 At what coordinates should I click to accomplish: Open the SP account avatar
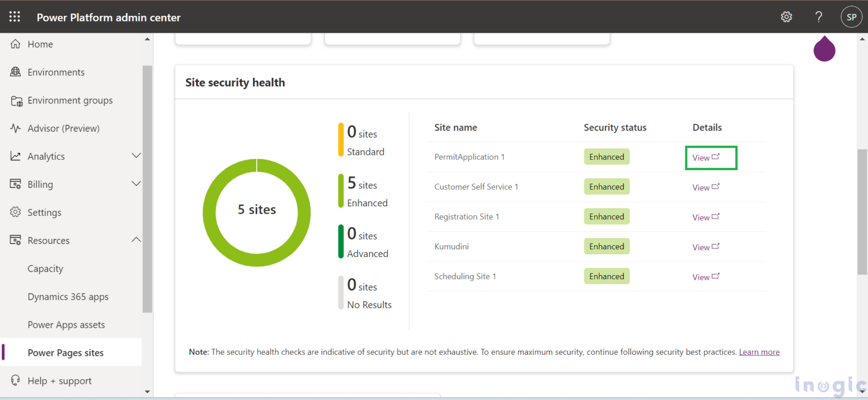pyautogui.click(x=852, y=17)
